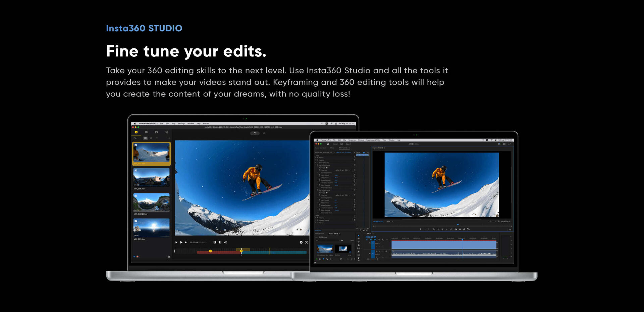Click the yellow keyframe marker on red segment

[x=210, y=251]
